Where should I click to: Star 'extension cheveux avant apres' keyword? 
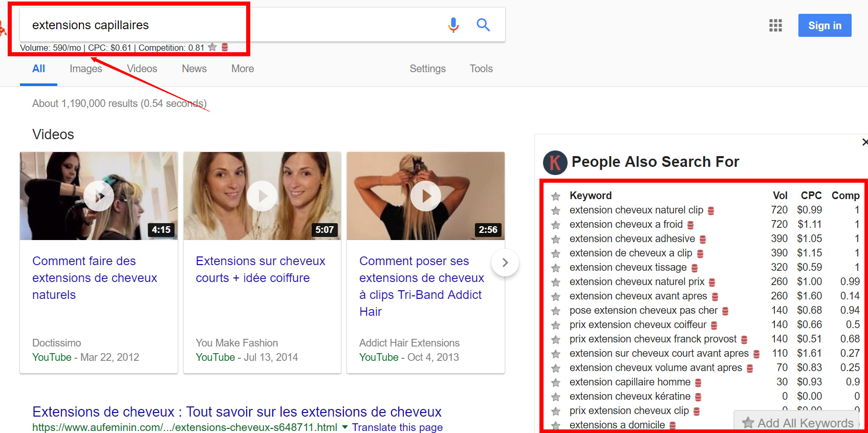click(555, 296)
